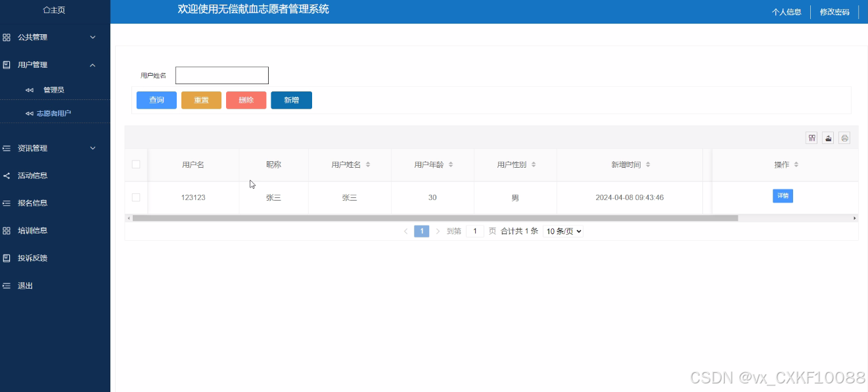Click the print table icon
The width and height of the screenshot is (868, 392).
point(845,138)
